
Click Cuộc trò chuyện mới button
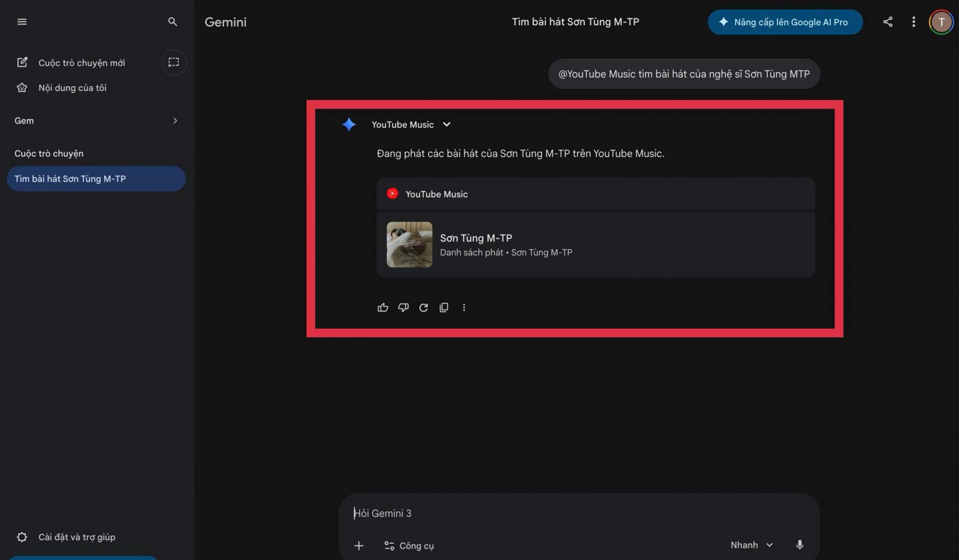click(x=81, y=63)
